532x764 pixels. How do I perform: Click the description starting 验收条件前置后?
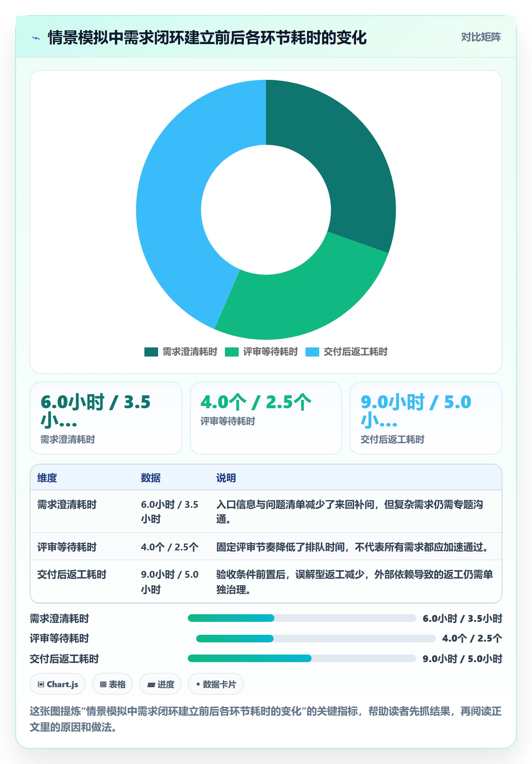[355, 582]
